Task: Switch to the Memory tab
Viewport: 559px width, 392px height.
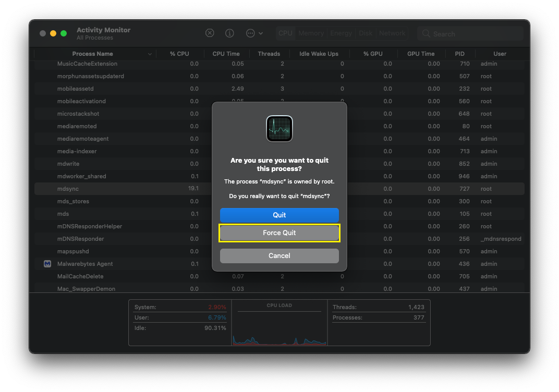Action: click(x=311, y=33)
